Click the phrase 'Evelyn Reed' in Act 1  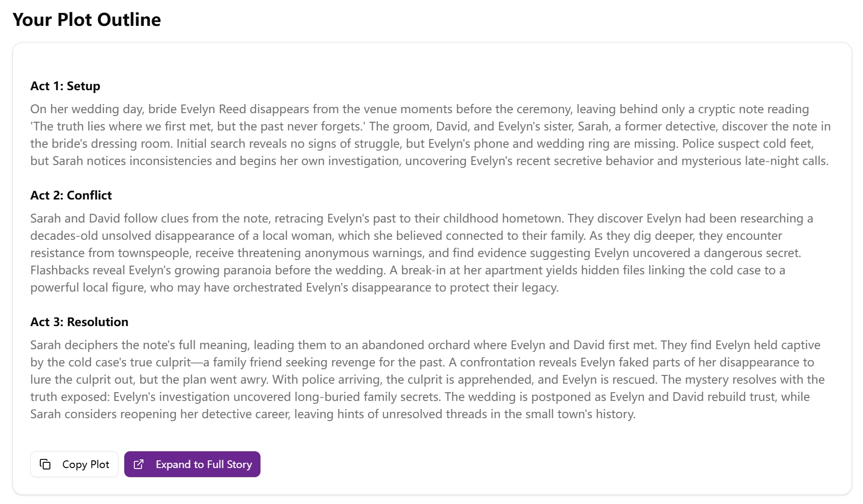[x=213, y=109]
